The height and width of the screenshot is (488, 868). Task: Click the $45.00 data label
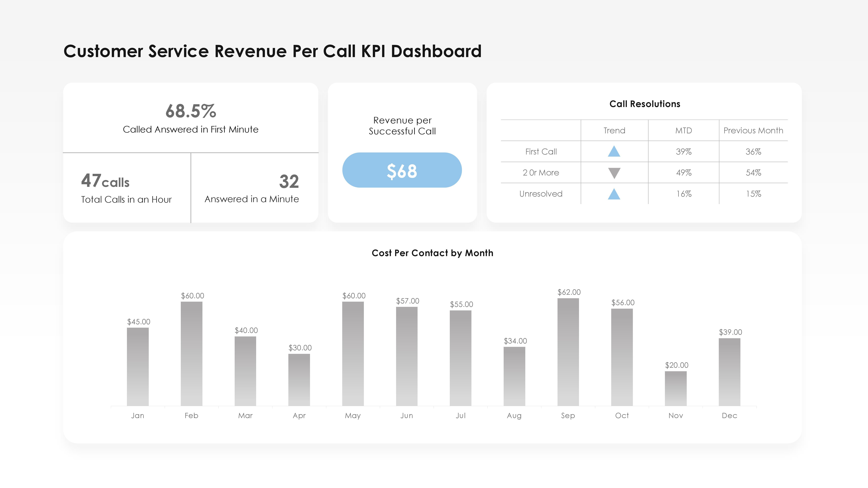[x=138, y=322]
